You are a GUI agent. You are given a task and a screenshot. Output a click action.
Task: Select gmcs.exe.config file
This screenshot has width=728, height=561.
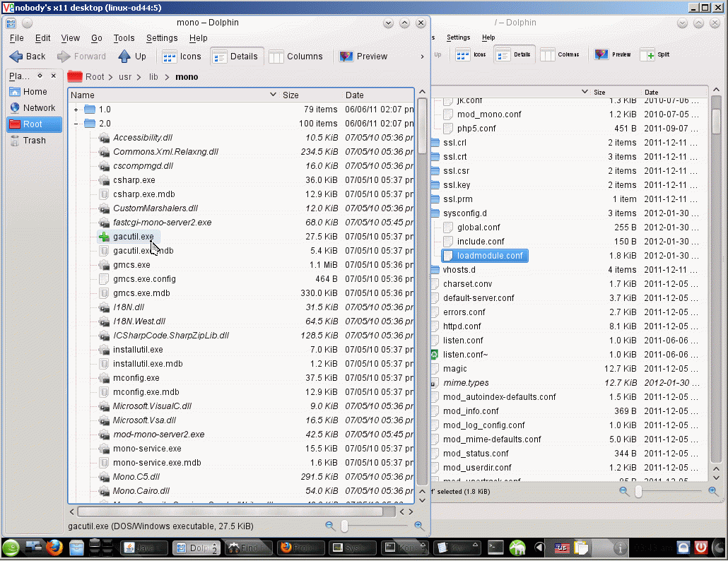(x=144, y=279)
